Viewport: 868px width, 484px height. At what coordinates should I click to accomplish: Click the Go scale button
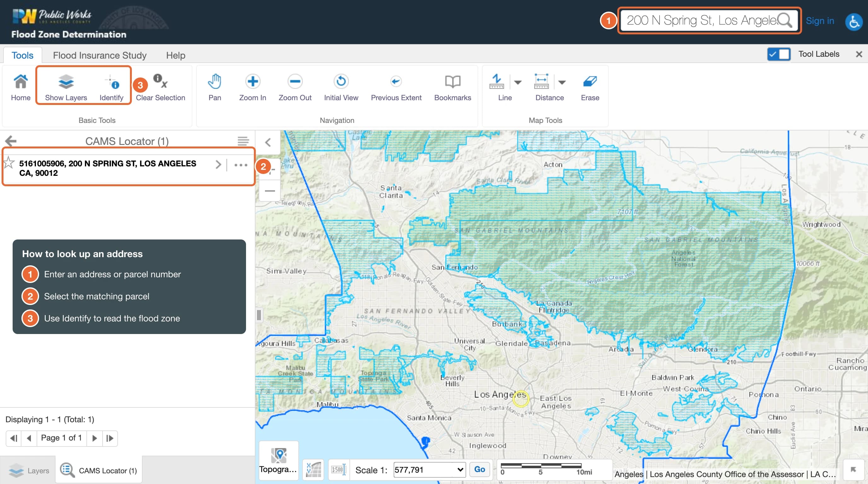pos(479,469)
